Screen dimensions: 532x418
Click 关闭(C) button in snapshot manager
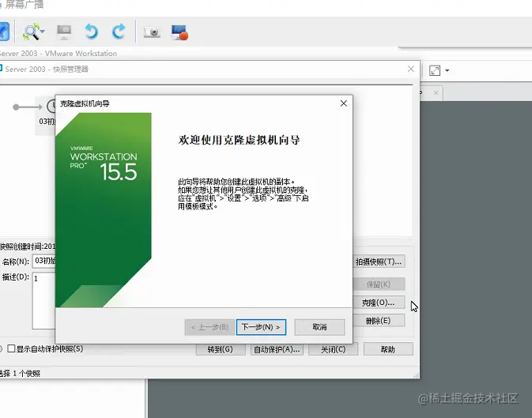point(333,349)
